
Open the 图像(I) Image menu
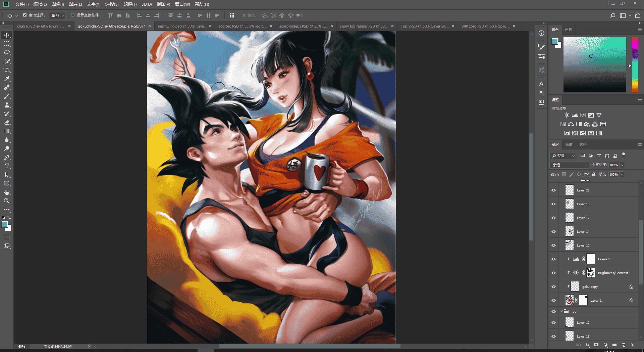[58, 4]
